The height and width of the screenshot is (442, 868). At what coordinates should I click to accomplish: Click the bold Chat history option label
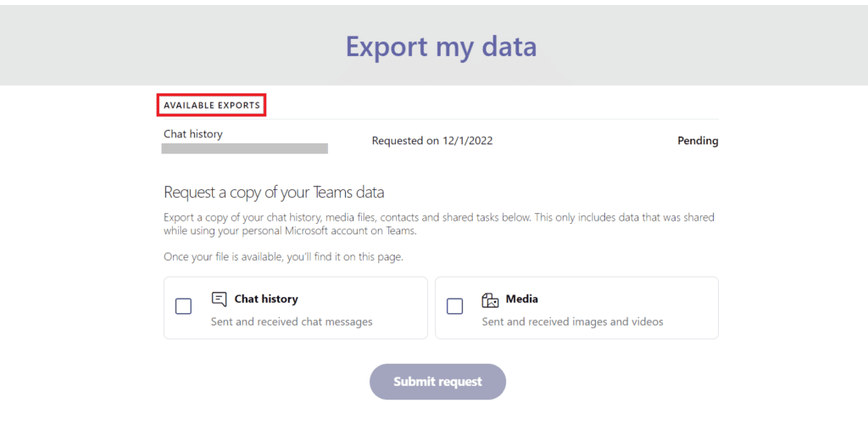click(266, 299)
